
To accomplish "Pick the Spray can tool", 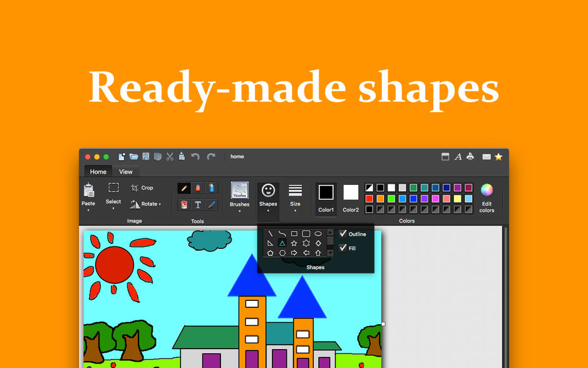I will 211,187.
